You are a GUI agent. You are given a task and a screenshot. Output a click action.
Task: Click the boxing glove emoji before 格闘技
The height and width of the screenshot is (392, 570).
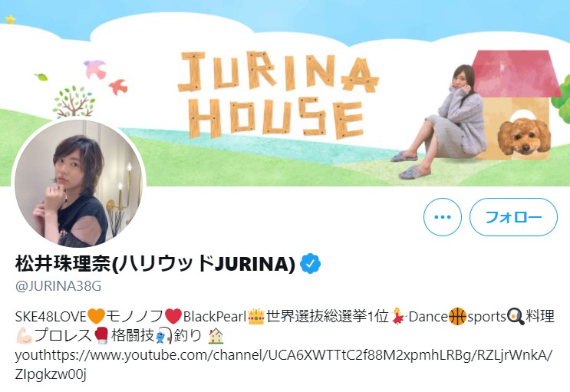click(101, 336)
